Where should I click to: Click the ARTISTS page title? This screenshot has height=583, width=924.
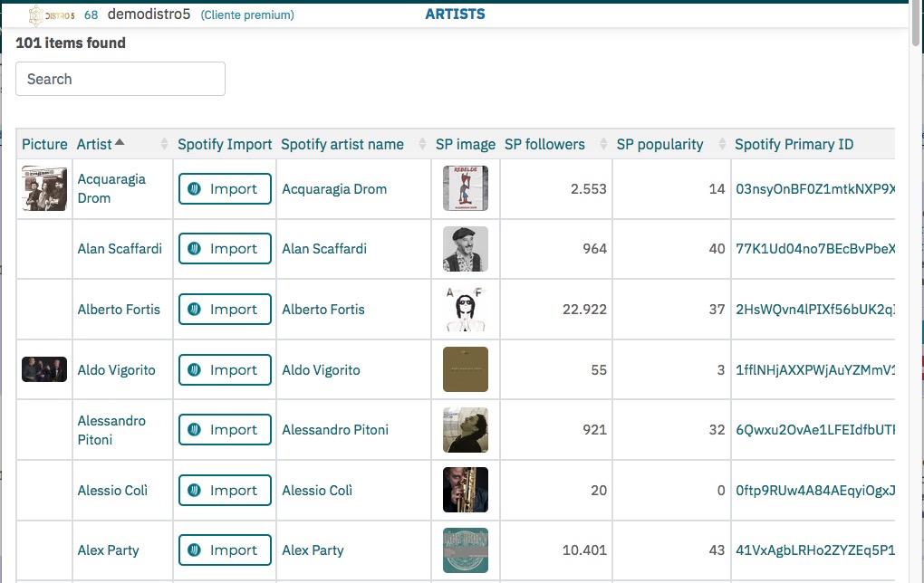[455, 14]
